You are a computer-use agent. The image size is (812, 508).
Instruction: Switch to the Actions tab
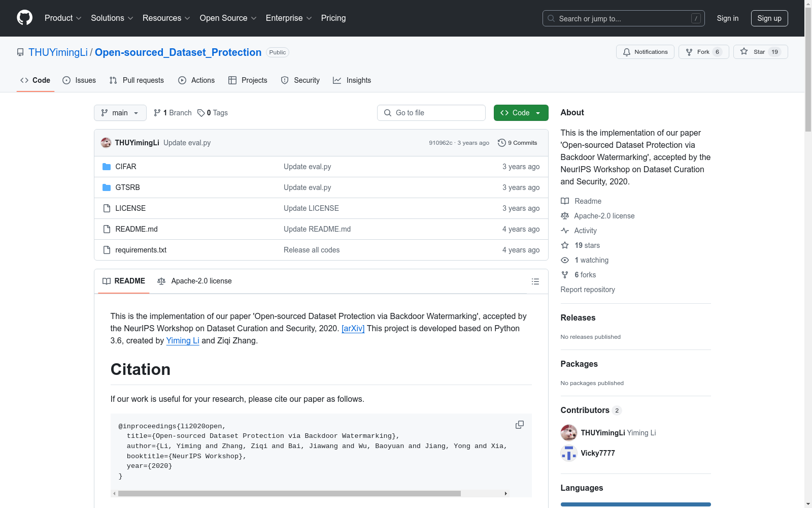[x=196, y=80]
